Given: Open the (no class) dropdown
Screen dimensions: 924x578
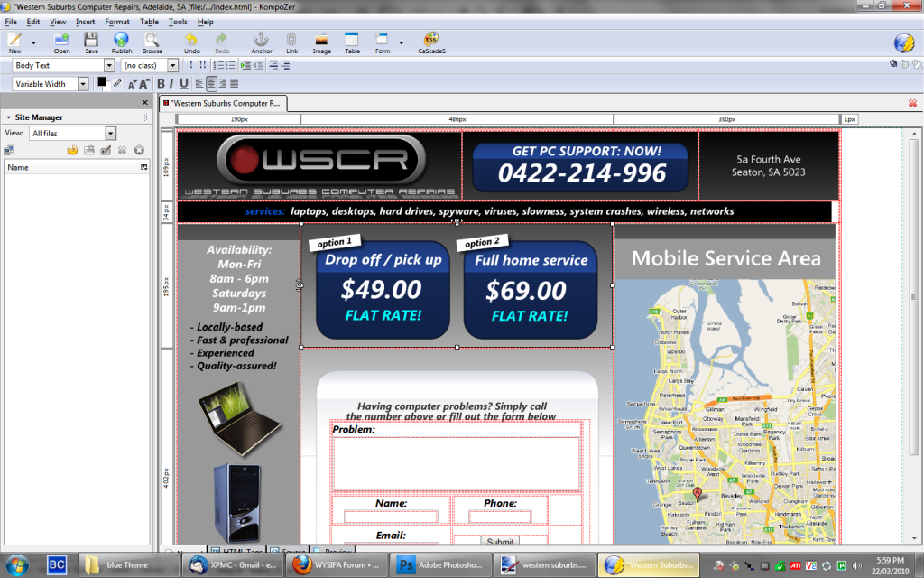Looking at the screenshot, I should point(172,65).
